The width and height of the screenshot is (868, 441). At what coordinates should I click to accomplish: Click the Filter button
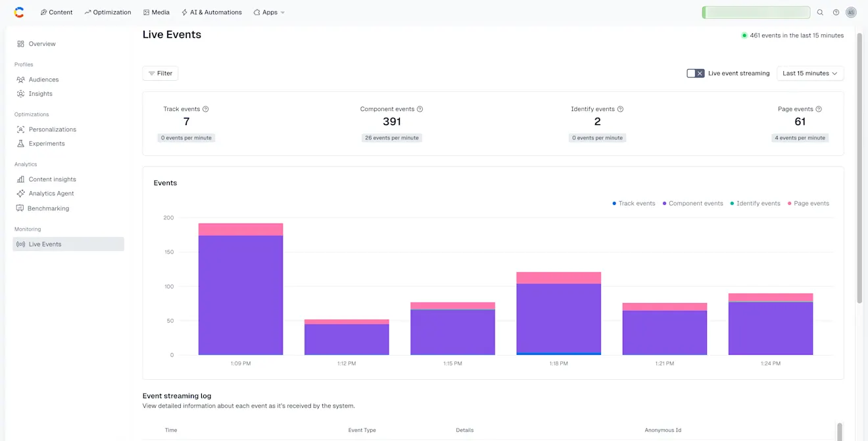coord(160,74)
